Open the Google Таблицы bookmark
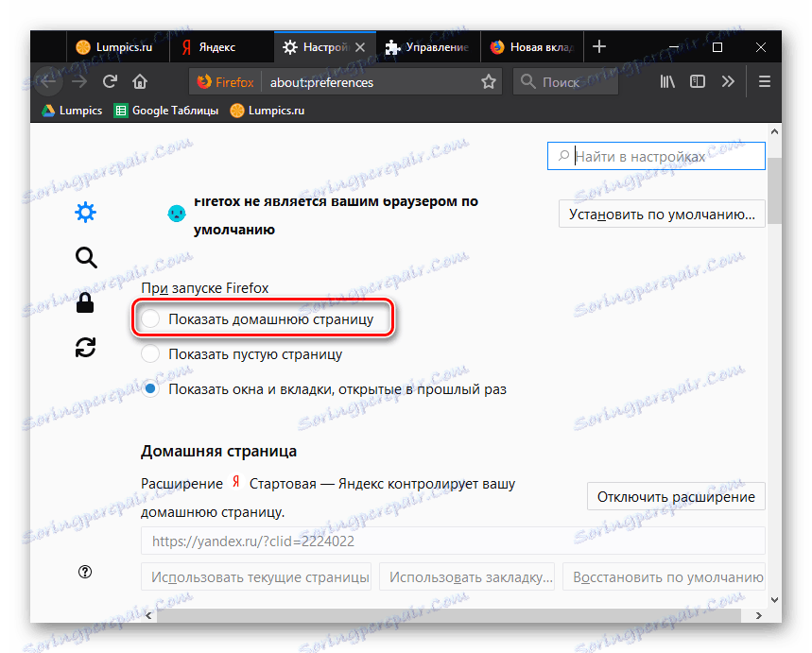The image size is (812, 653). (x=166, y=111)
